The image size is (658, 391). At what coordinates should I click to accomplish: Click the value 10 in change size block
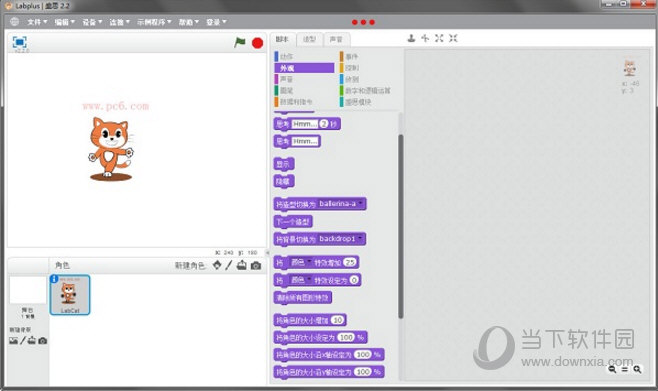click(x=337, y=320)
